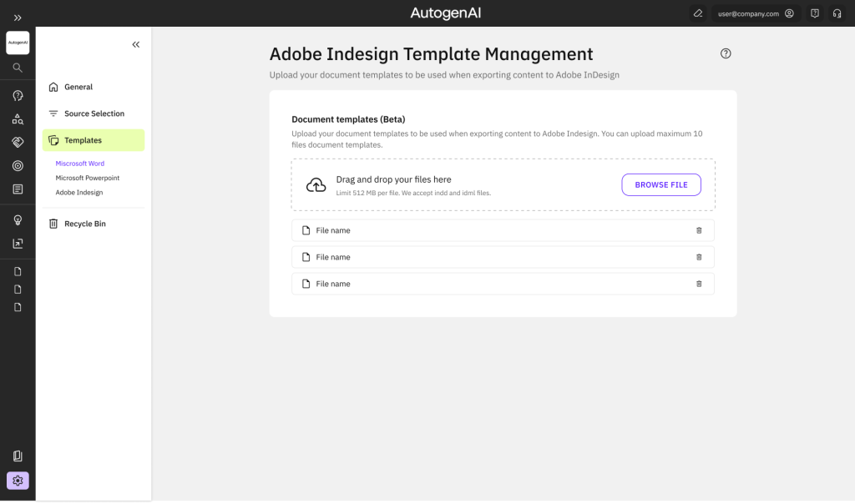Open the target bullseye icon in sidebar
Viewport: 855px width, 504px height.
[x=18, y=166]
